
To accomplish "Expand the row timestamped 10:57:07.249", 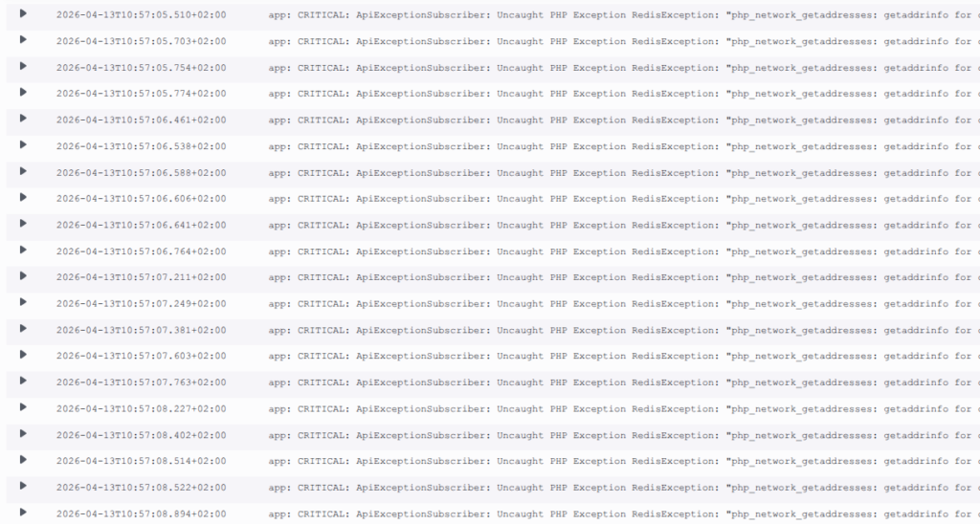I will pyautogui.click(x=23, y=301).
